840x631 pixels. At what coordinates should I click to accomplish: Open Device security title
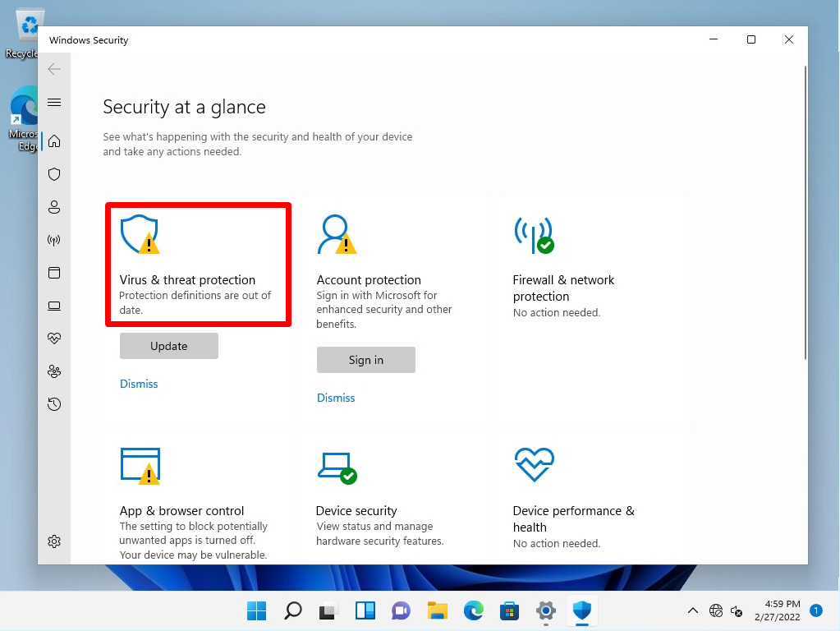(356, 511)
